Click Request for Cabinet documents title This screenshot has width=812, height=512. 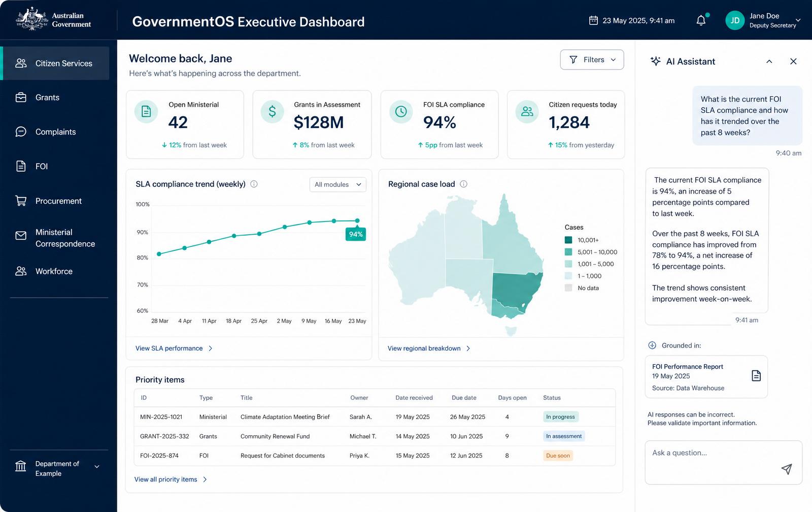pos(282,455)
